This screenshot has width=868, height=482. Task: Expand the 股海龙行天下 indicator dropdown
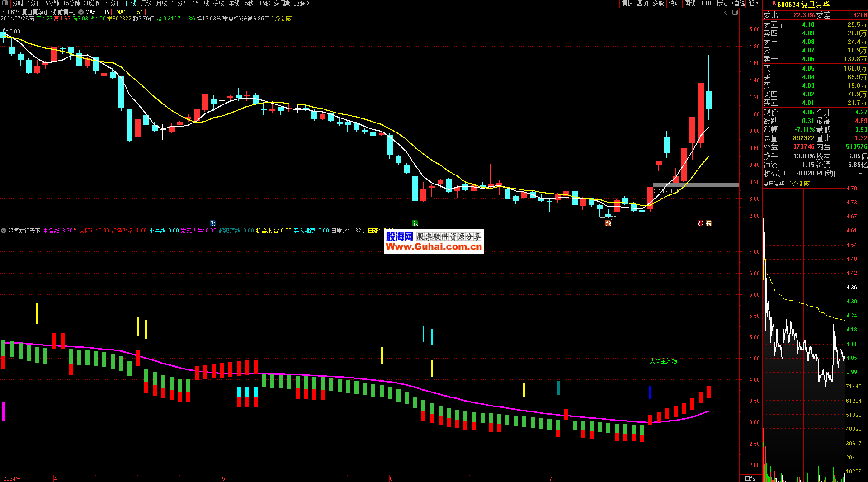tap(4, 231)
